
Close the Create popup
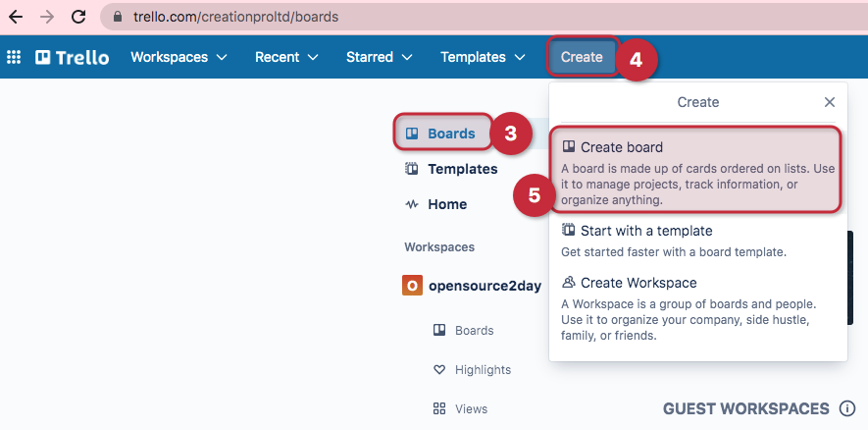(x=830, y=102)
